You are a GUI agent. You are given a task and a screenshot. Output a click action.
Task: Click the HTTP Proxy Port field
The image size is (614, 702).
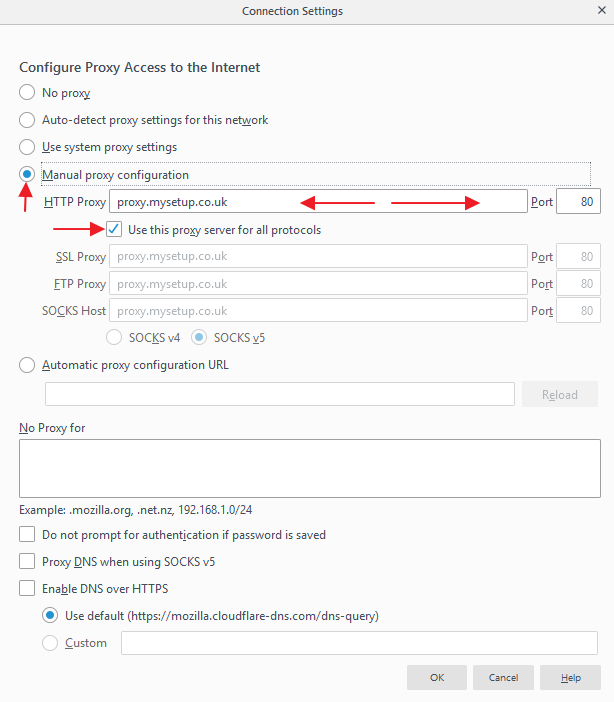(578, 201)
